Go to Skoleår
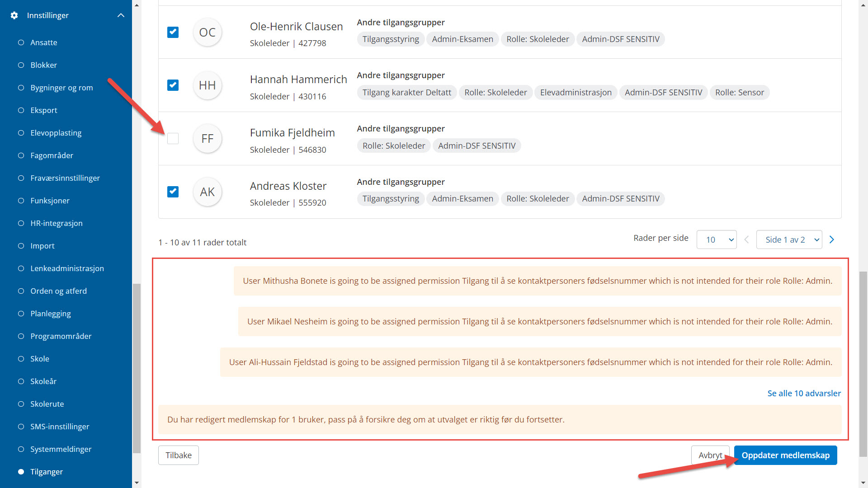Viewport: 868px width, 488px height. [43, 381]
